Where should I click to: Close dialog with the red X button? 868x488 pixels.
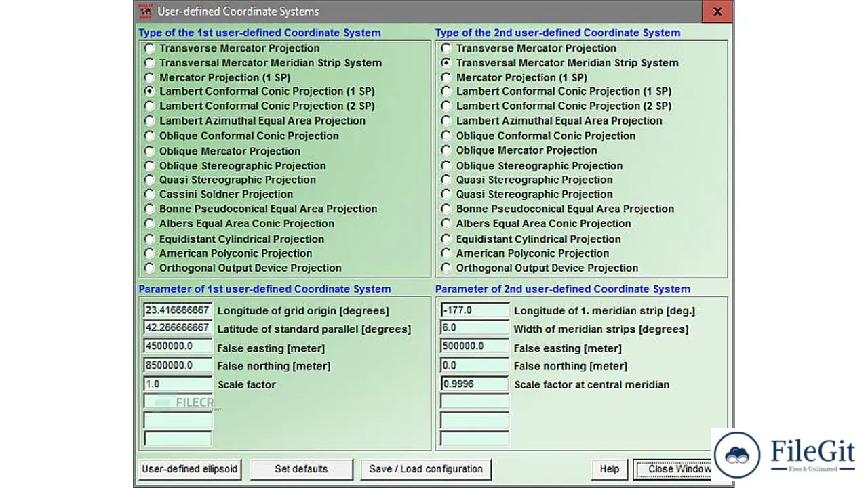coord(717,12)
